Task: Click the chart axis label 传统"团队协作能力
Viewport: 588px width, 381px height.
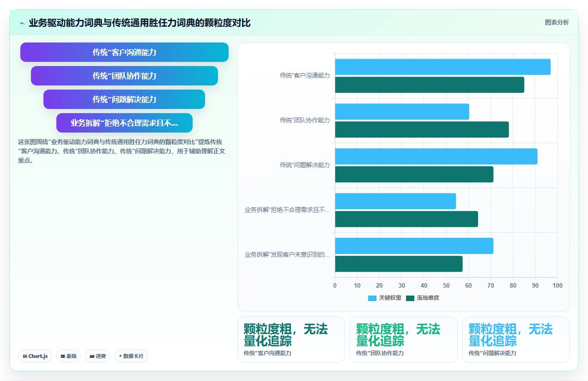Action: coord(304,120)
